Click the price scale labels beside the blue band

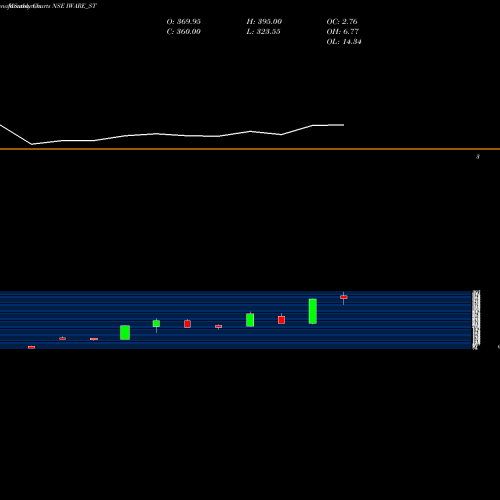(x=476, y=320)
